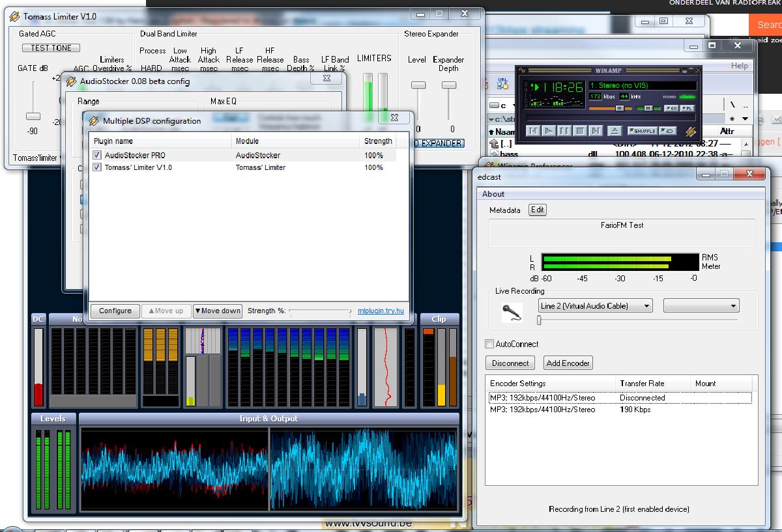Uncheck Tomass' Limiter V1.0 plugin checkbox

click(x=97, y=167)
